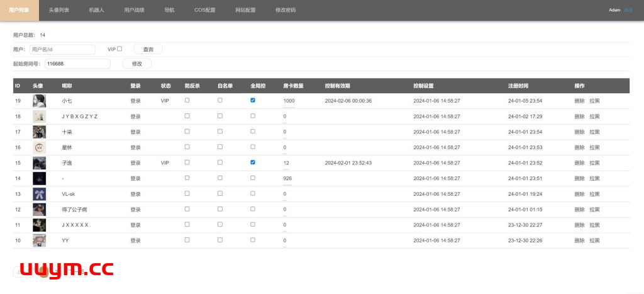Click 删除 for user 小七
Image resolution: width=644 pixels, height=294 pixels.
[579, 101]
